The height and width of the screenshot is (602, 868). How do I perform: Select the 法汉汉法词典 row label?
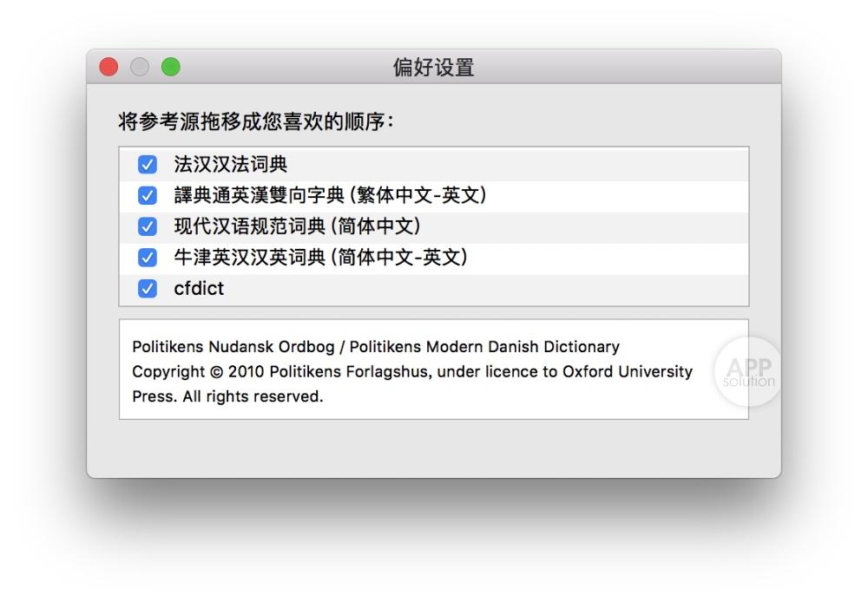tap(230, 164)
